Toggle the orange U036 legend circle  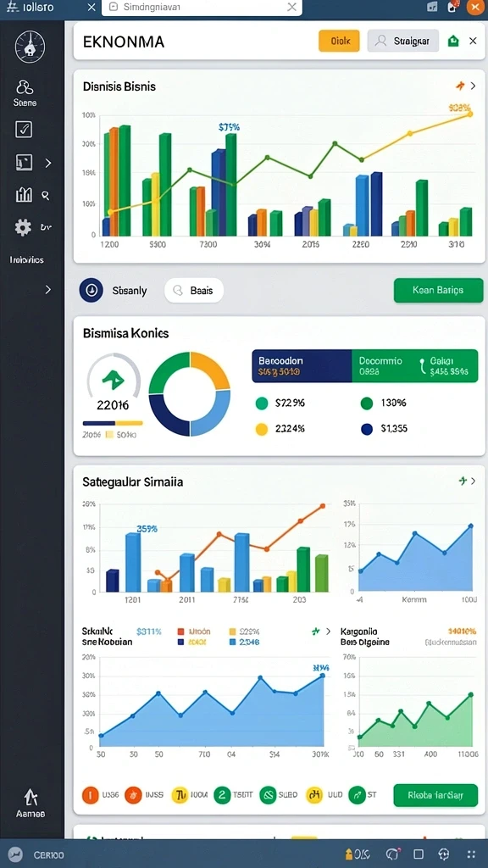click(90, 795)
